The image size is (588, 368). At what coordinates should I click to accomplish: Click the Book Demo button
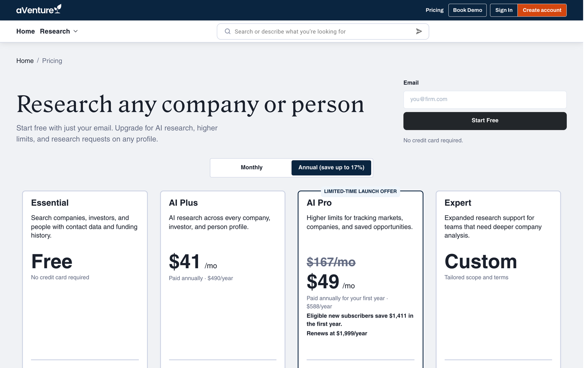467,10
